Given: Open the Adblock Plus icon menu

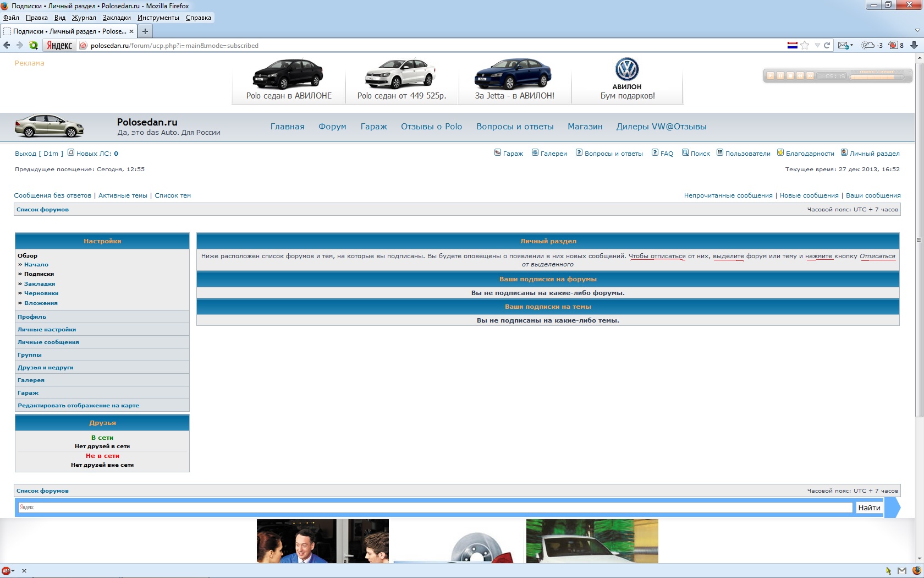Looking at the screenshot, I should pyautogui.click(x=7, y=571).
